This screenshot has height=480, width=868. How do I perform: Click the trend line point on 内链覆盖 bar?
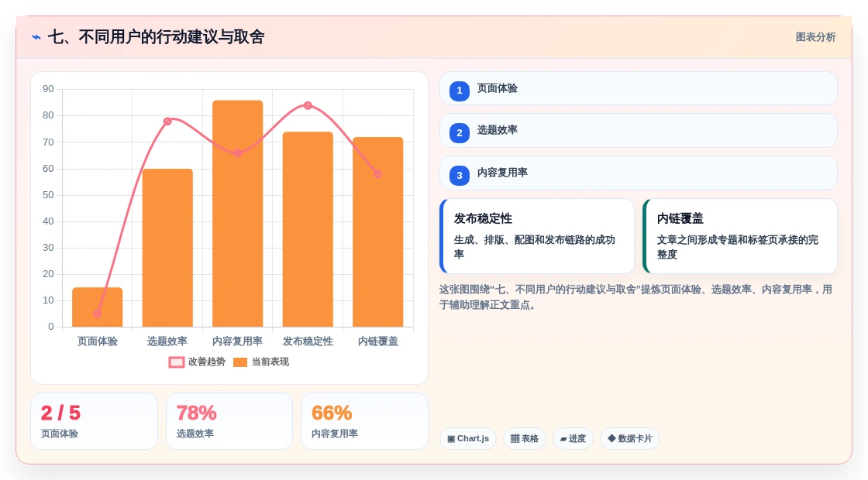tap(378, 173)
